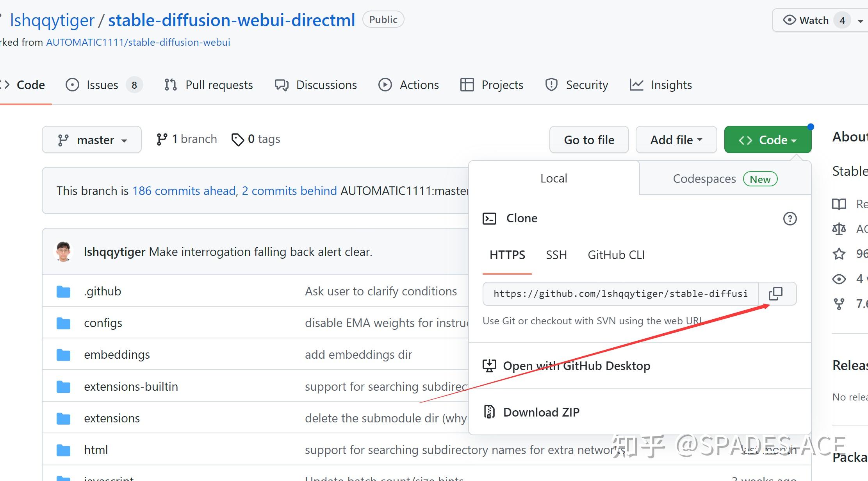Open the Add file dropdown
The width and height of the screenshot is (868, 481).
[x=676, y=139]
